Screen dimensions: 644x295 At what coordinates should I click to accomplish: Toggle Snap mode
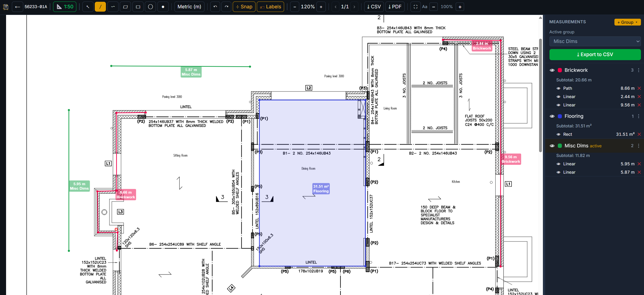click(244, 7)
